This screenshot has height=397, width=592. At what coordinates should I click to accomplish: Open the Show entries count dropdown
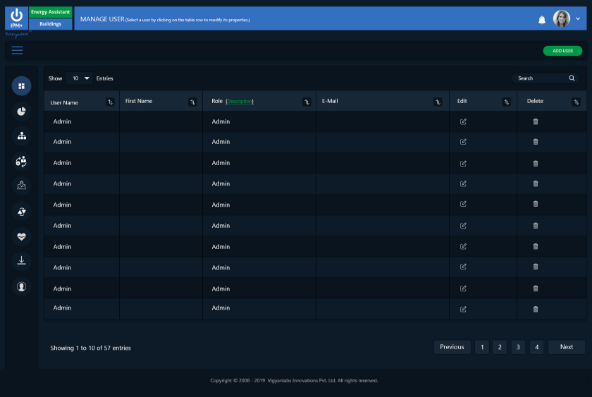(79, 78)
